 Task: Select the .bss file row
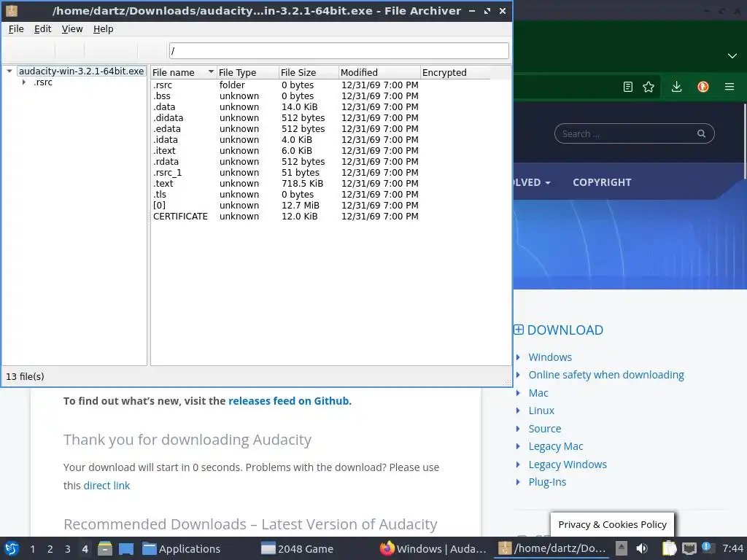coord(321,96)
